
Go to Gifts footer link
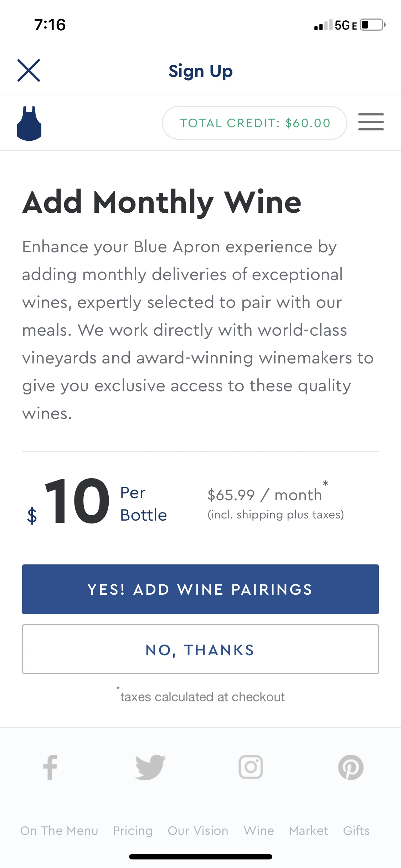click(356, 831)
